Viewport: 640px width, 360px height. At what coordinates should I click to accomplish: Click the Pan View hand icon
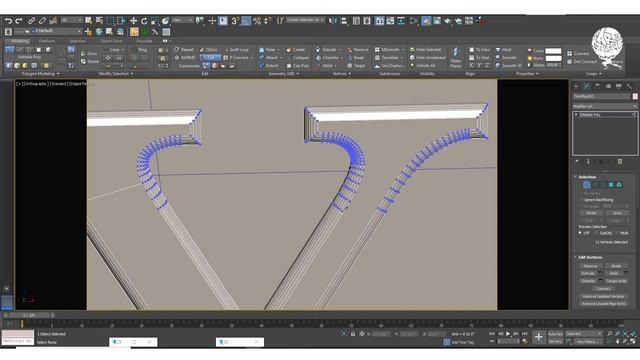[x=618, y=341]
